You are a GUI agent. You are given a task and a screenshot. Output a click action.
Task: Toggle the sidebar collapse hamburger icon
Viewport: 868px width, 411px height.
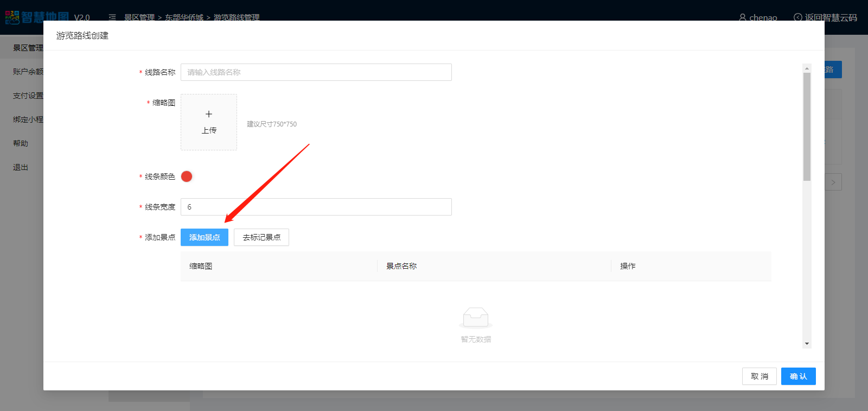point(112,17)
